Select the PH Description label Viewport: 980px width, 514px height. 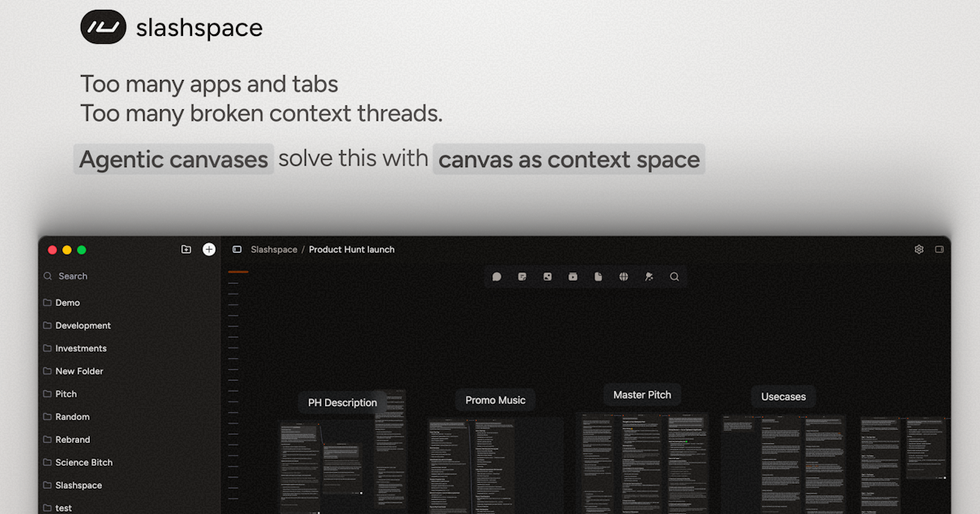coord(342,402)
